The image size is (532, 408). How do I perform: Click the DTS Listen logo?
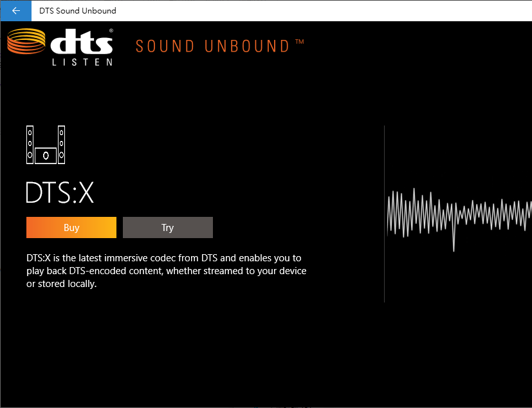click(60, 47)
